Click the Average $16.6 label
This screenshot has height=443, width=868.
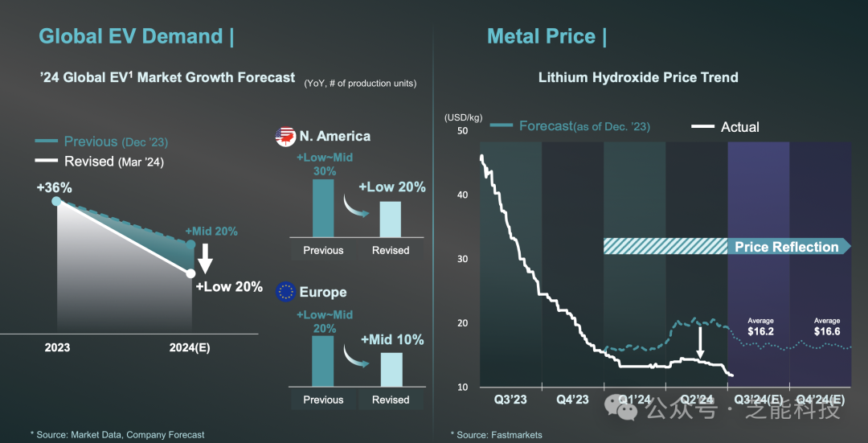coord(826,327)
